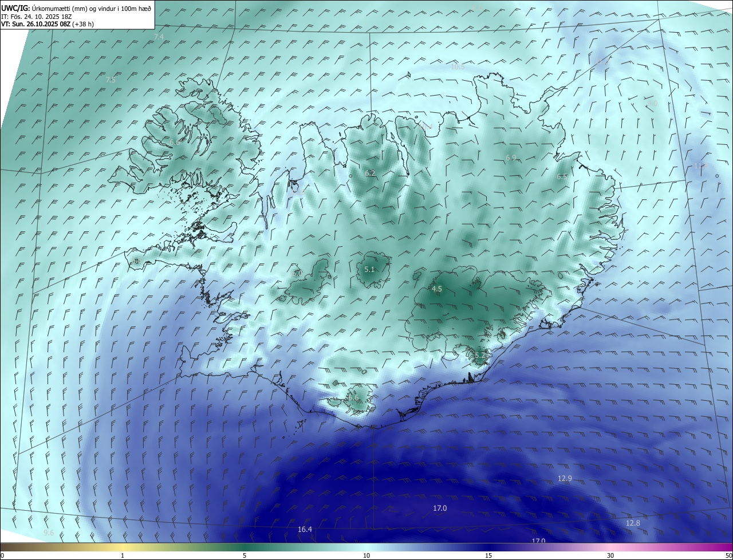The width and height of the screenshot is (733, 560).
Task: Click the 50 tick label on the color scale
Action: pos(728,556)
